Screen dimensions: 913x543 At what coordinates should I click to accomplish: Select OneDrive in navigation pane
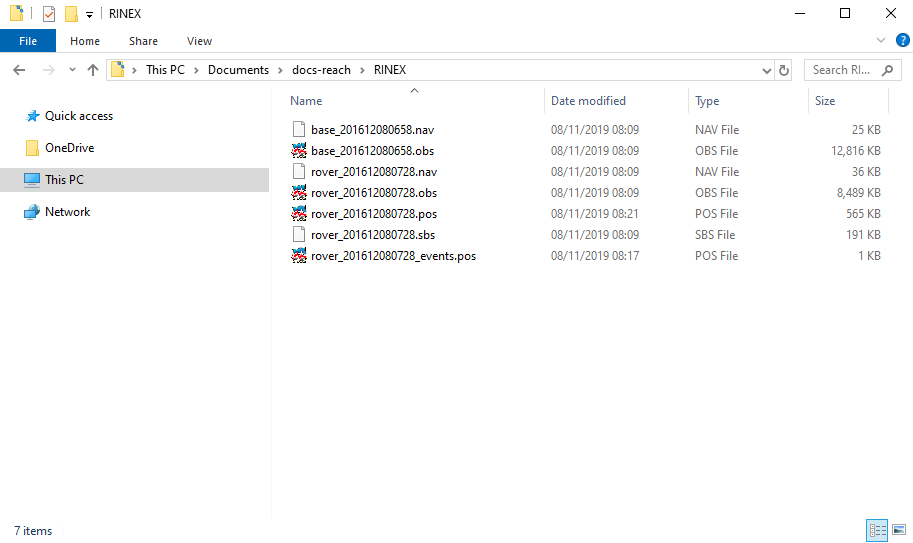pyautogui.click(x=69, y=148)
